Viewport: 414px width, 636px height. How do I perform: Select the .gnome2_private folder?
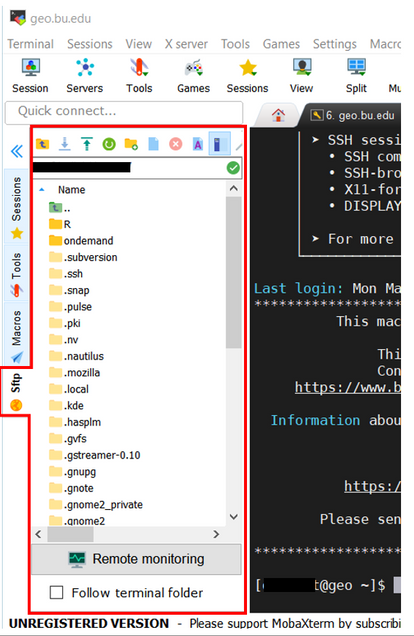[96, 505]
